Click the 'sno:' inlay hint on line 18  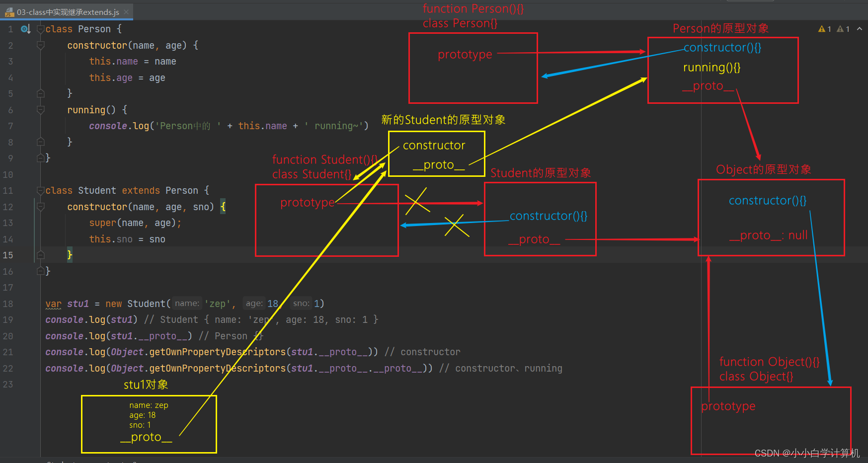[x=301, y=304]
